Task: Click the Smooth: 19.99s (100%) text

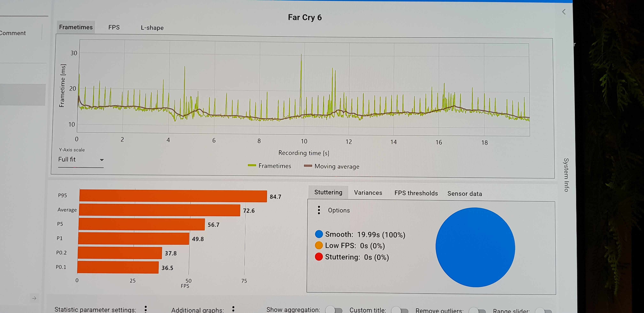Action: (365, 234)
